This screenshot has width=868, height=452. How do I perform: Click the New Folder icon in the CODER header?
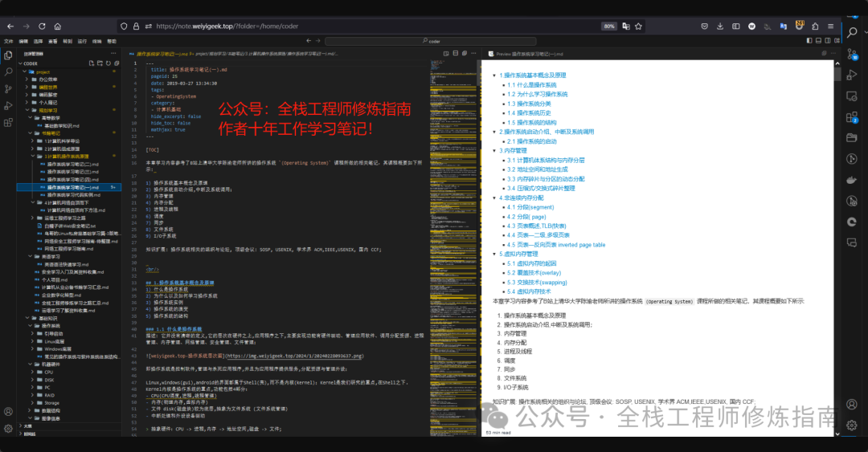[x=100, y=63]
